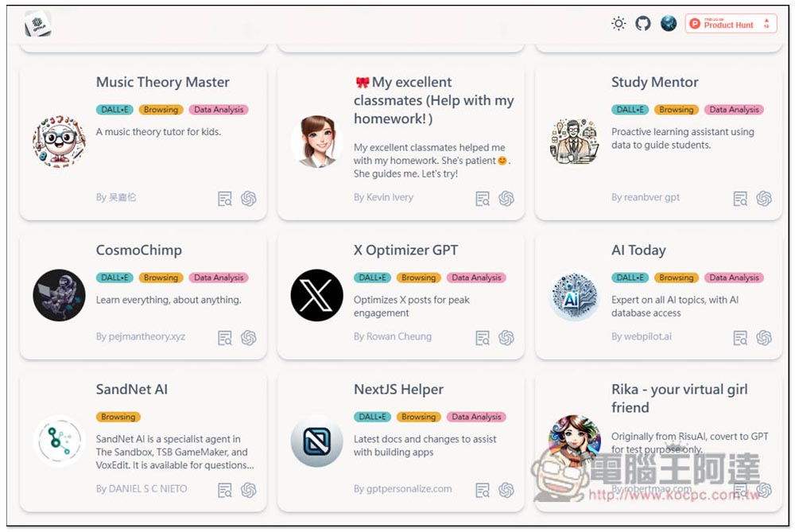This screenshot has height=532, width=795.
Task: Open the Product Hunt badge link
Action: point(731,24)
